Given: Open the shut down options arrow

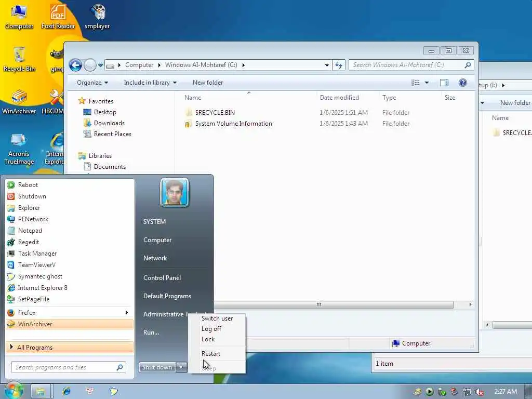Looking at the screenshot, I should [x=181, y=367].
